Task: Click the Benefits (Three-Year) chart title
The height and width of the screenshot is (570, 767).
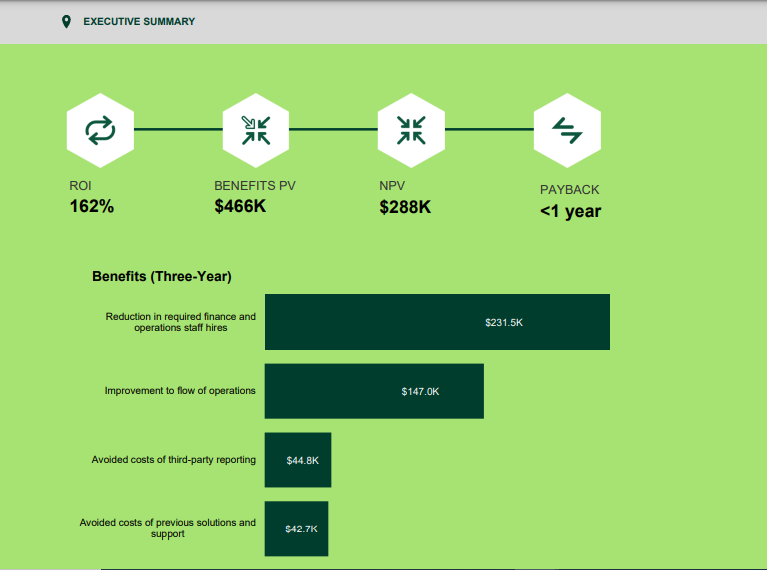Action: 162,277
